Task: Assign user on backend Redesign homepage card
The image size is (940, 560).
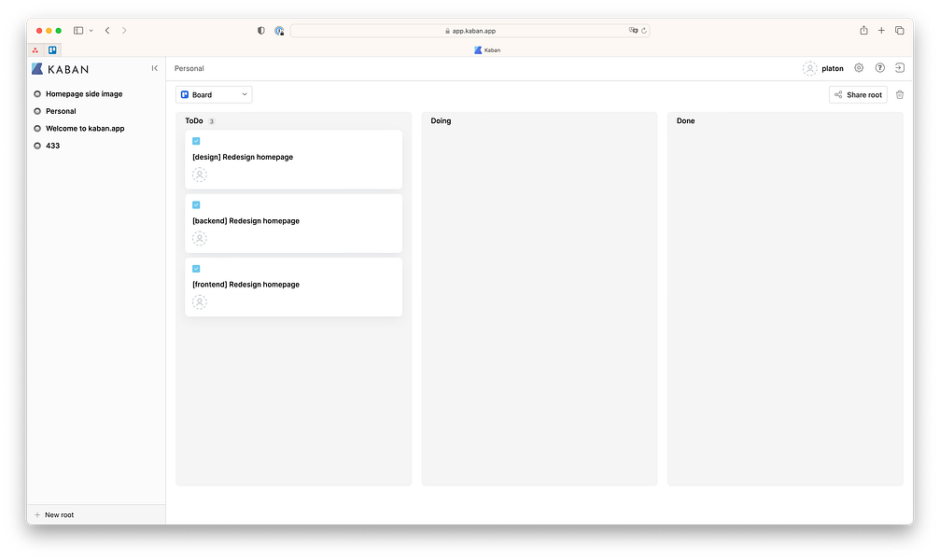Action: point(200,238)
